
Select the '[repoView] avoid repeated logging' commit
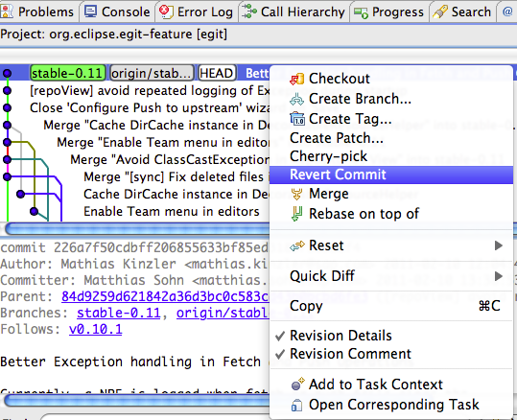(x=150, y=91)
